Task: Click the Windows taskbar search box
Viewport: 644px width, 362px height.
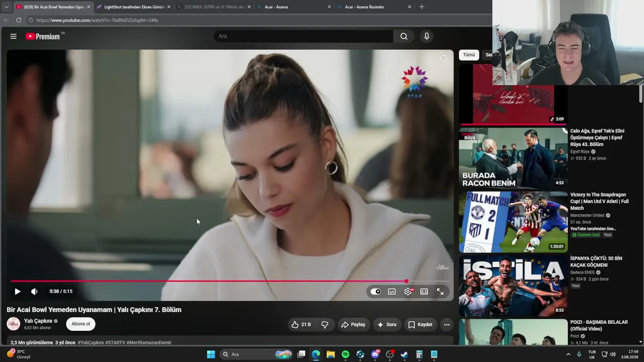Action: (x=257, y=354)
